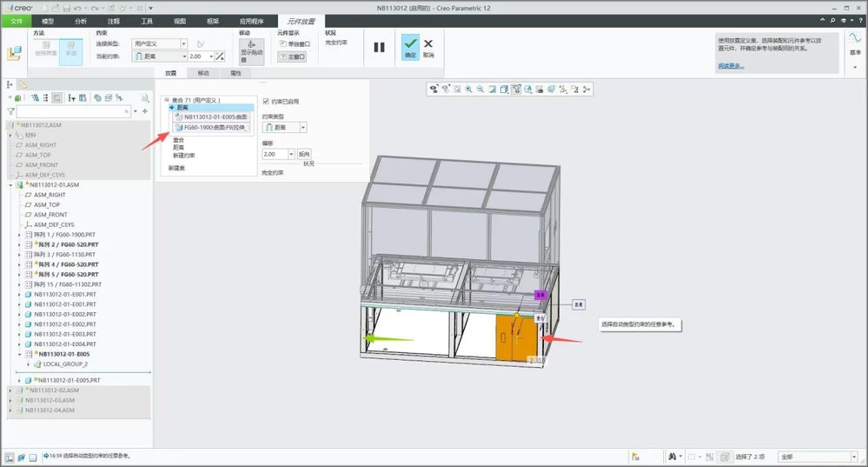This screenshot has height=467, width=868.
Task: Click the save icon in quick access toolbar
Action: 66,9
